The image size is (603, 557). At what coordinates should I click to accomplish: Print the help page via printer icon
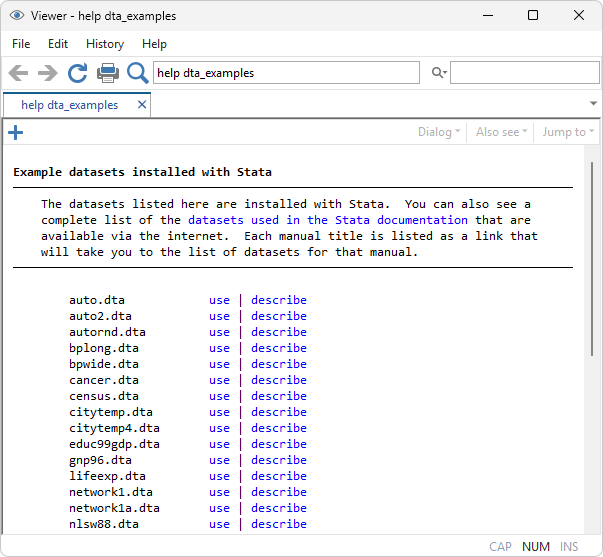pyautogui.click(x=107, y=73)
